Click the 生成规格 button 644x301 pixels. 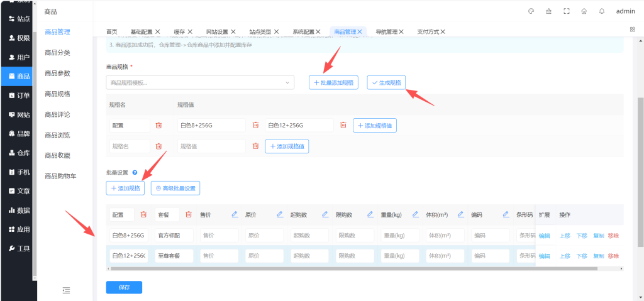pos(387,82)
